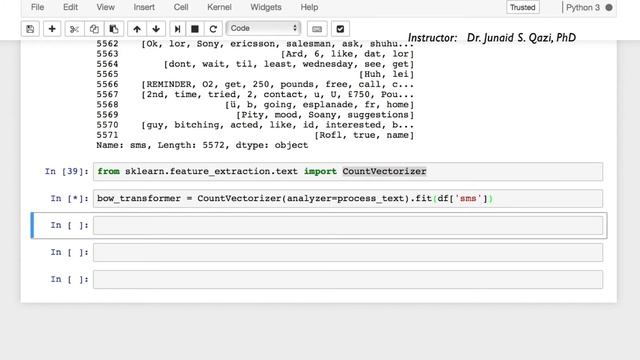Open the Help menu
This screenshot has width=640, height=360.
click(309, 7)
